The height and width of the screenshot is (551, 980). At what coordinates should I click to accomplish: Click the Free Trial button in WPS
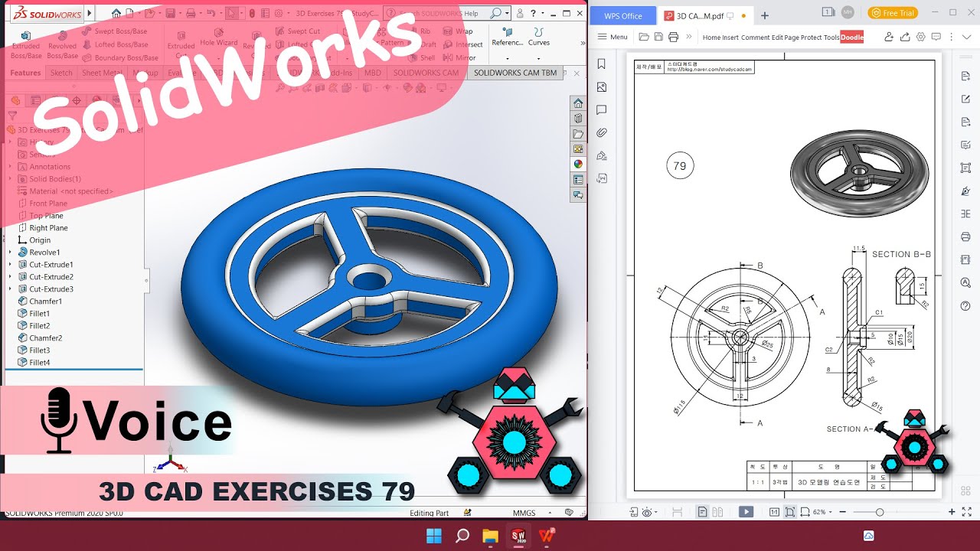(x=893, y=13)
